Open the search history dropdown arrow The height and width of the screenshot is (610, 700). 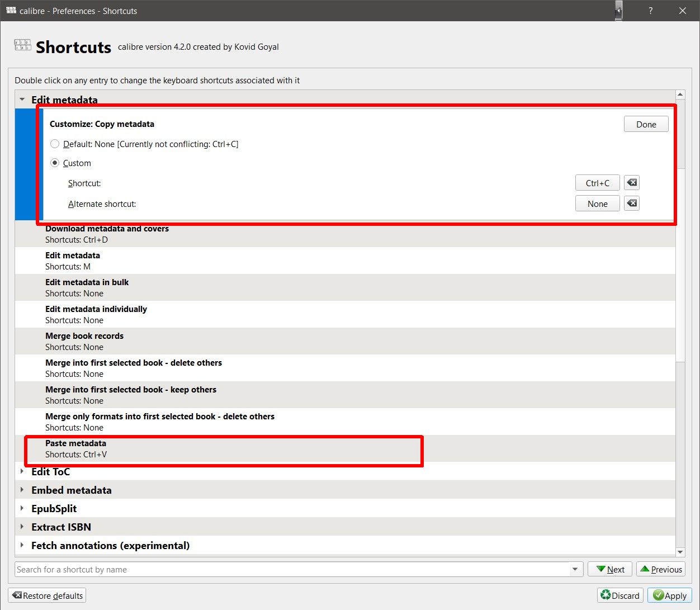point(575,569)
